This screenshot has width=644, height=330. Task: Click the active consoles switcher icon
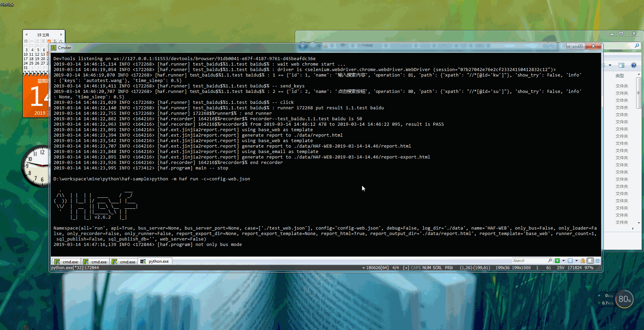tap(570, 261)
